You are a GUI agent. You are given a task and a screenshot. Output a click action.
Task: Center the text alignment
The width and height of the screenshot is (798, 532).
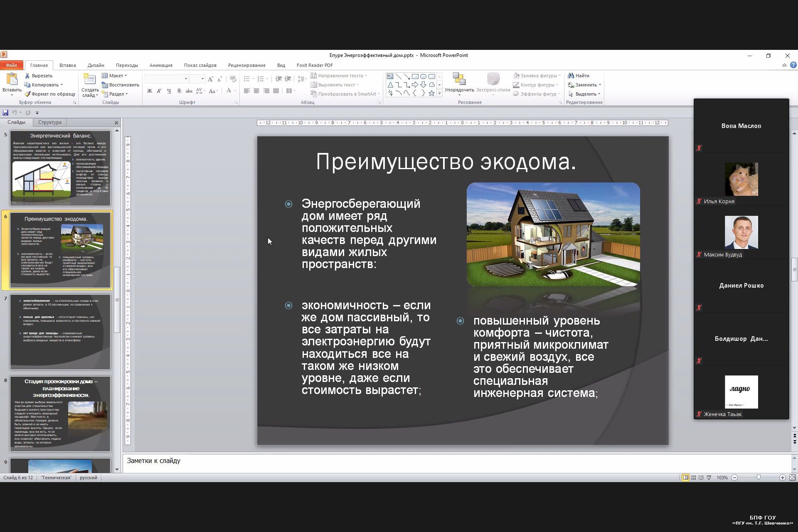[256, 91]
